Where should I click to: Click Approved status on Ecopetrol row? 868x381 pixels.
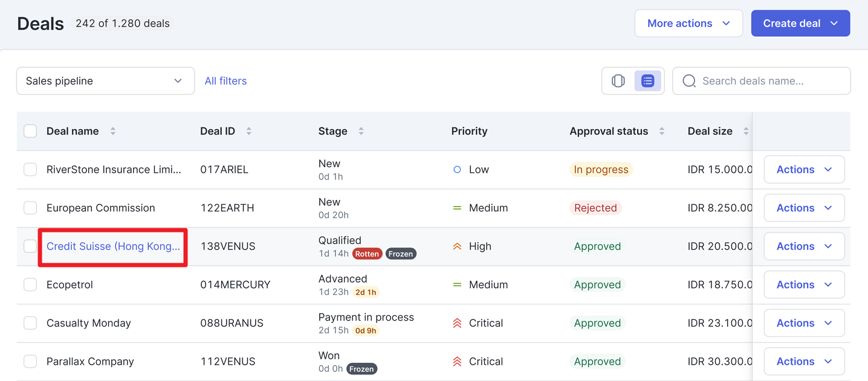[597, 284]
